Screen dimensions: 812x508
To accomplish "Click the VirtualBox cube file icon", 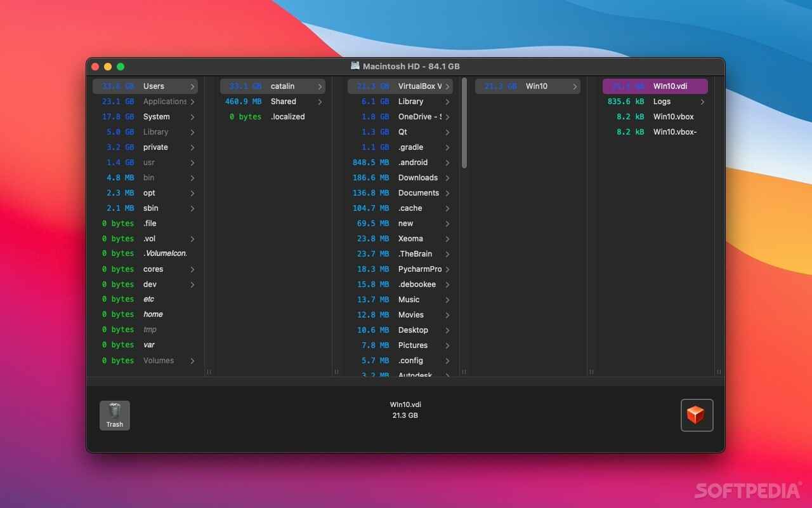I will [697, 415].
